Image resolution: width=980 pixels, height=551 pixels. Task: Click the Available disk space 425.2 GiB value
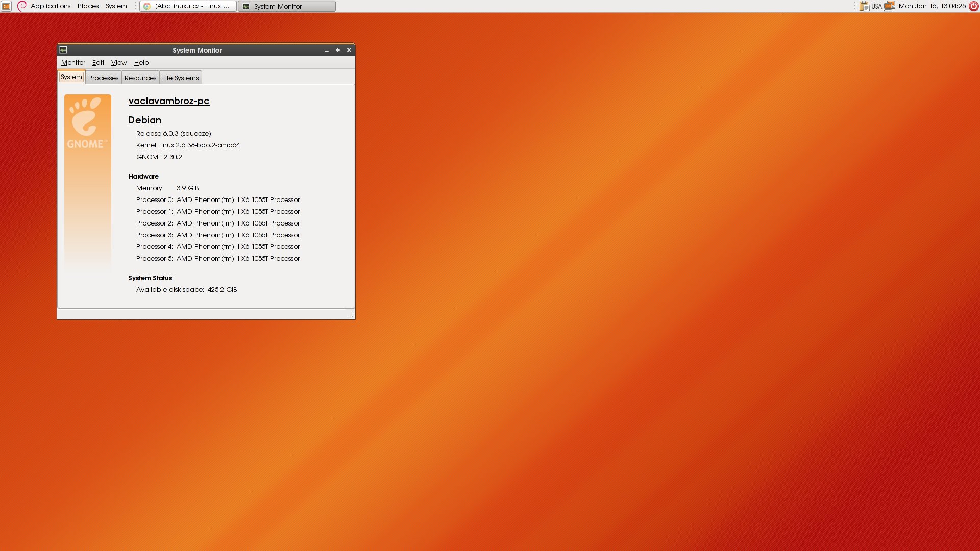click(222, 290)
